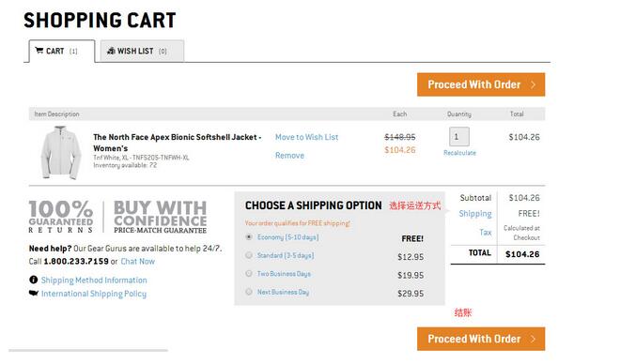The image size is (620, 364).
Task: Choose Next Business Day shipping
Action: tap(249, 292)
